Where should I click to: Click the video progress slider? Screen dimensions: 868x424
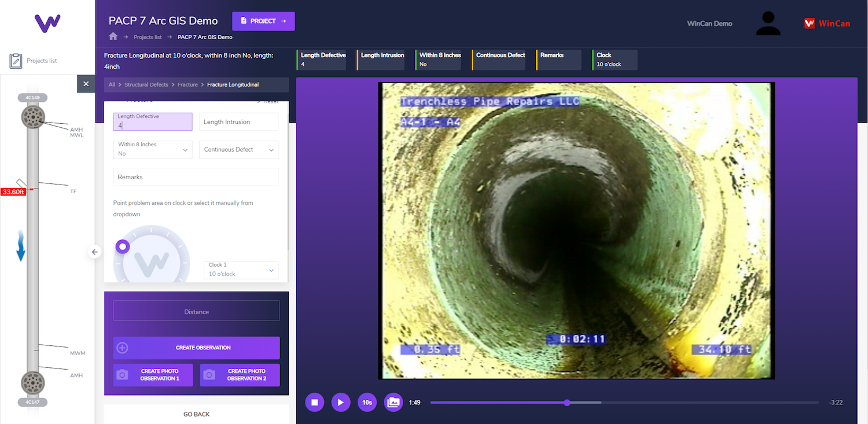tap(624, 403)
